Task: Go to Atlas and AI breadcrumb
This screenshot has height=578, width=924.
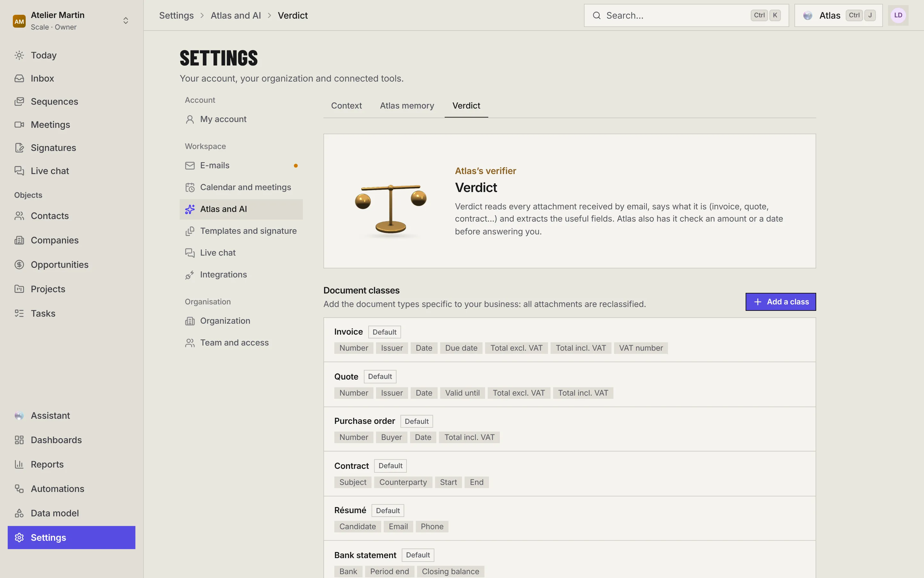Action: click(235, 15)
